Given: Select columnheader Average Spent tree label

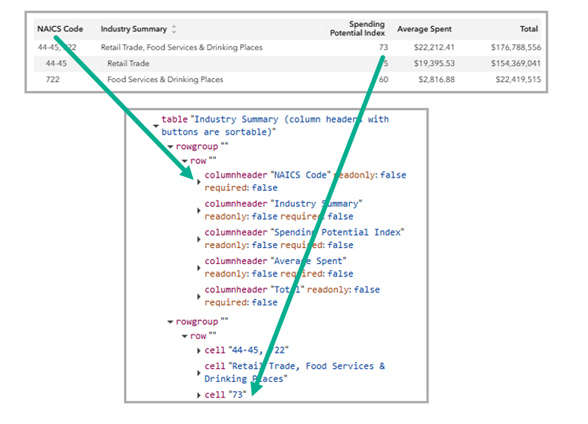Looking at the screenshot, I should 279,267.
